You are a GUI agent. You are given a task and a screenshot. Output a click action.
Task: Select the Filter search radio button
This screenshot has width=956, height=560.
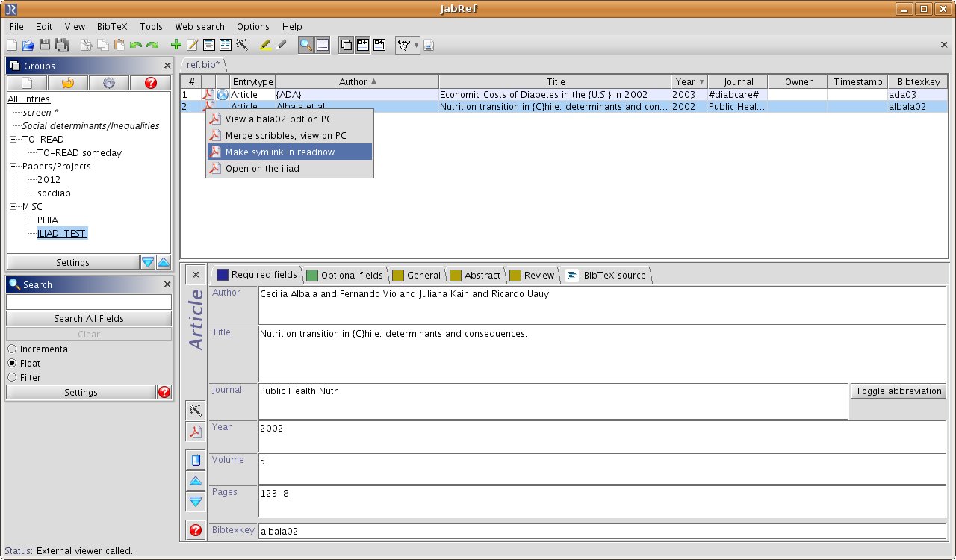pos(12,378)
